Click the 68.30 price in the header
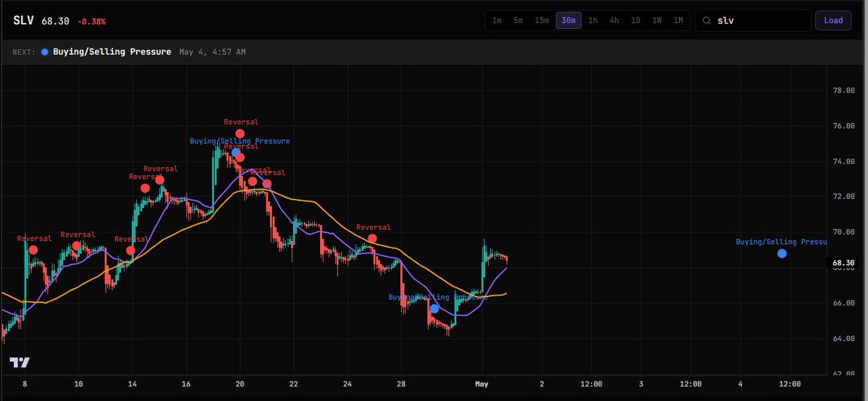868x401 pixels. 55,21
